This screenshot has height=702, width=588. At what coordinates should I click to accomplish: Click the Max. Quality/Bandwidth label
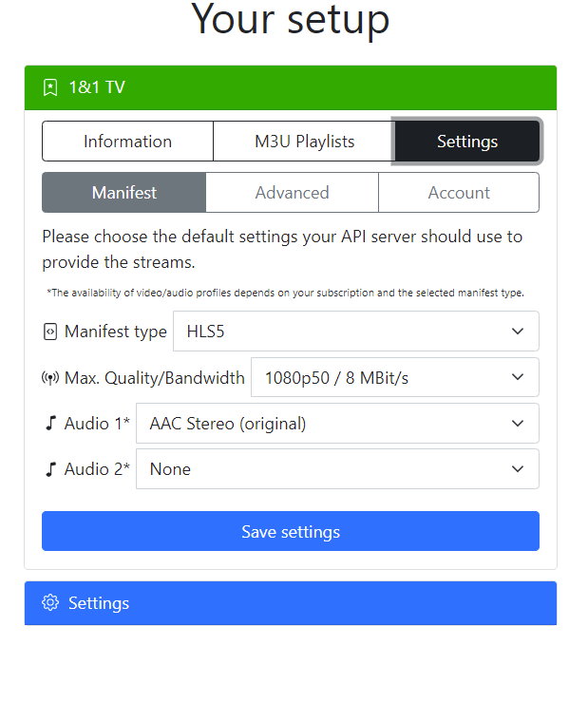click(155, 378)
